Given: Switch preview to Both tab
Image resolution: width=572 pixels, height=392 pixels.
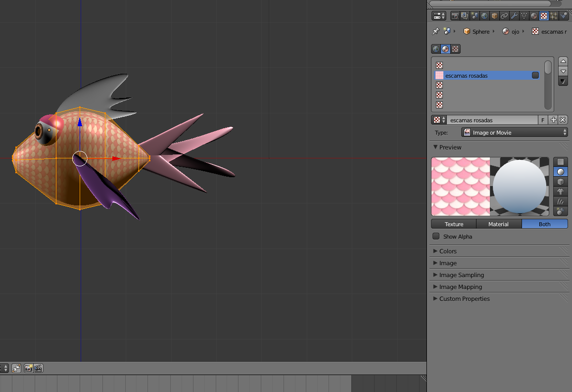Looking at the screenshot, I should pyautogui.click(x=545, y=224).
